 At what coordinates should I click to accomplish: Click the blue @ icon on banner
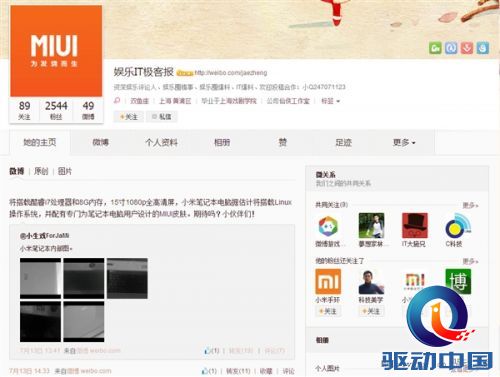point(451,48)
